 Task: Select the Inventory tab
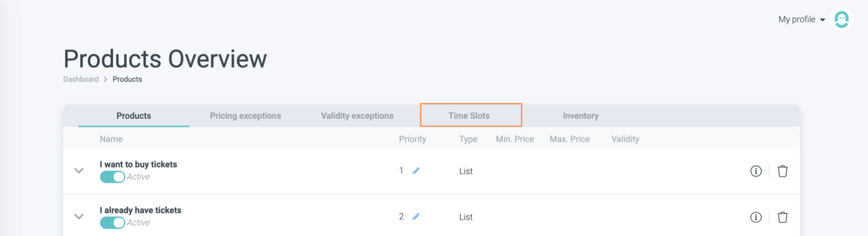(580, 115)
